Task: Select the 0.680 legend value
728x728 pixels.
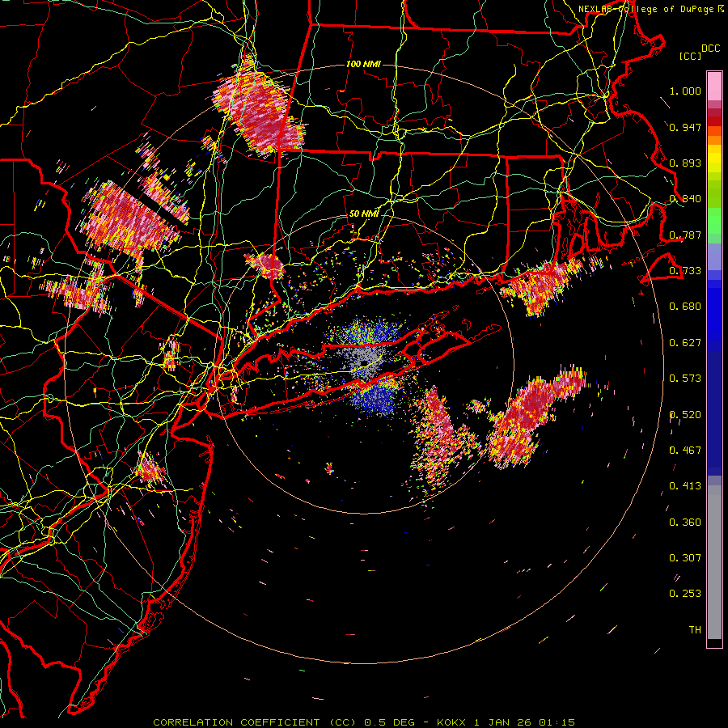Action: (x=685, y=307)
